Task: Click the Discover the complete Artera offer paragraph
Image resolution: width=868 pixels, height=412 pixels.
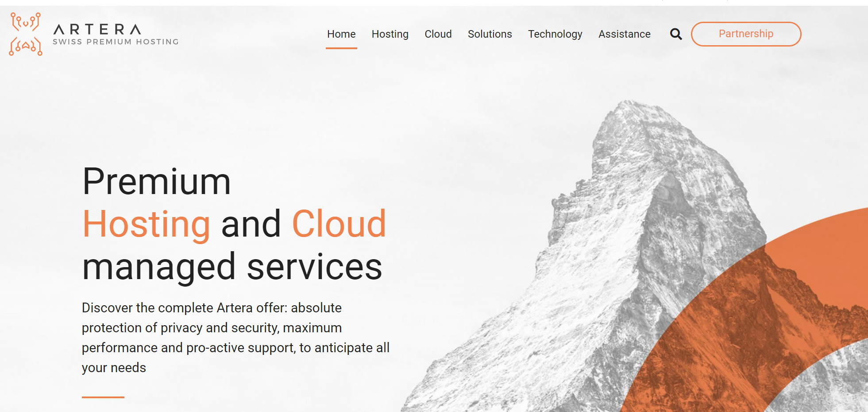Action: click(235, 338)
